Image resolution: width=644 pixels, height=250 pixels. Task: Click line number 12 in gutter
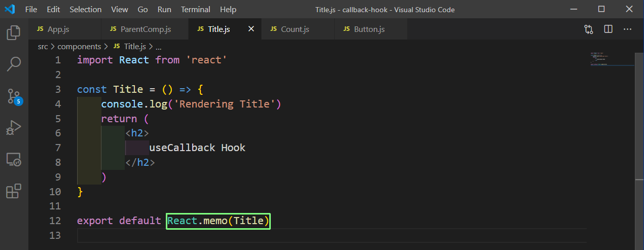[55, 221]
